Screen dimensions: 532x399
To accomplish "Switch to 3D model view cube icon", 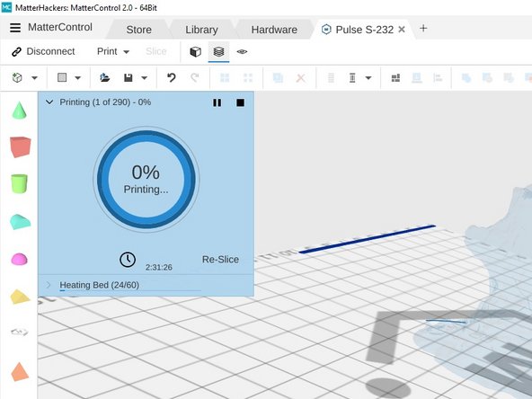I will point(195,52).
